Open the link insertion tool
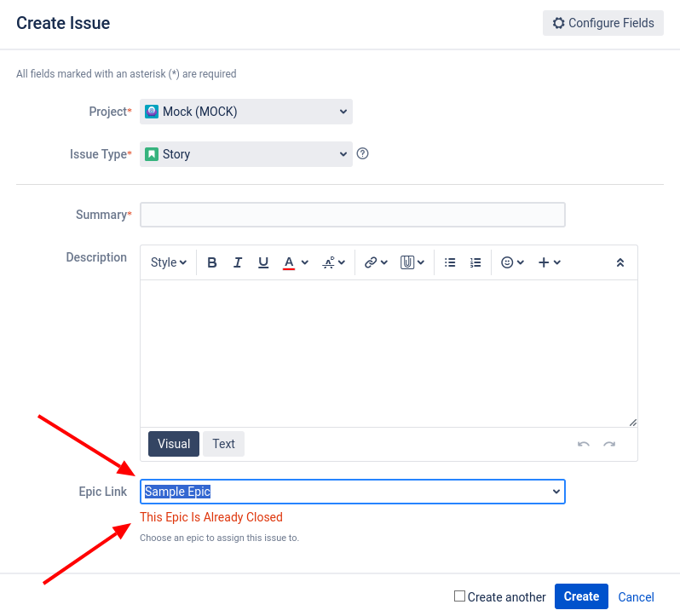This screenshot has height=616, width=680. (376, 262)
